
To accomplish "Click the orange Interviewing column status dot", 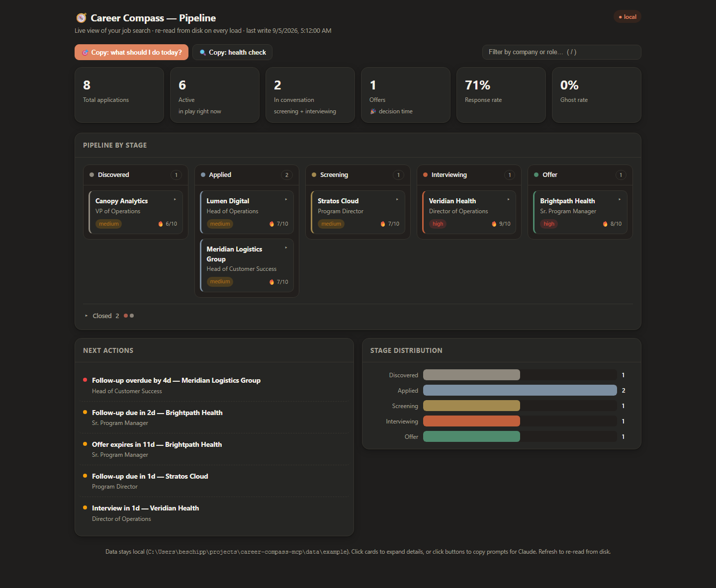I will pyautogui.click(x=425, y=175).
